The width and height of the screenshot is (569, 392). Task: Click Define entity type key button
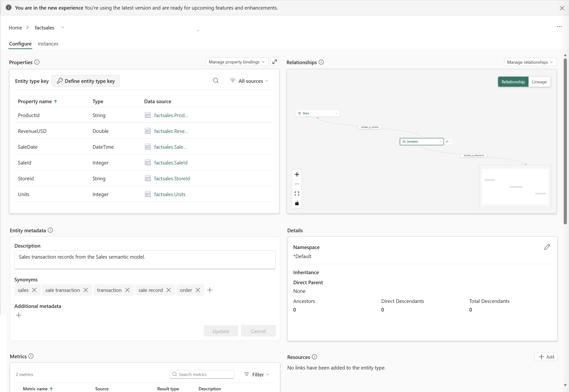pos(85,81)
